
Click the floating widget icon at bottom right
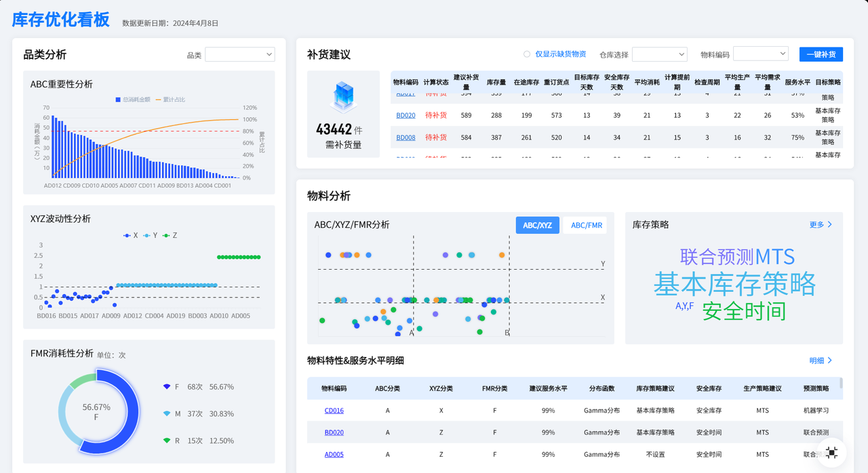(832, 453)
